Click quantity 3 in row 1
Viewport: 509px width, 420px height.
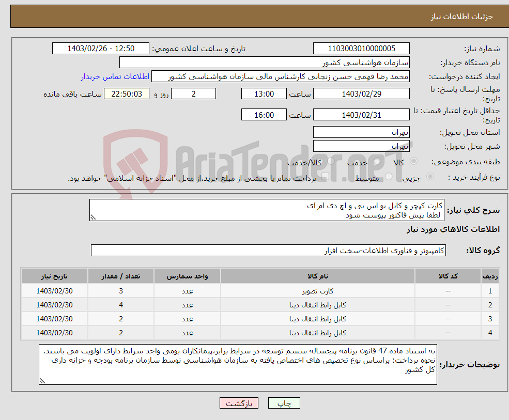[x=121, y=291]
